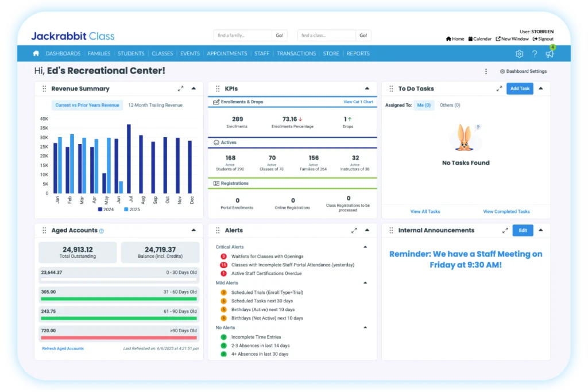Toggle the 2024 legend series in chart
The height and width of the screenshot is (392, 588).
(106, 209)
